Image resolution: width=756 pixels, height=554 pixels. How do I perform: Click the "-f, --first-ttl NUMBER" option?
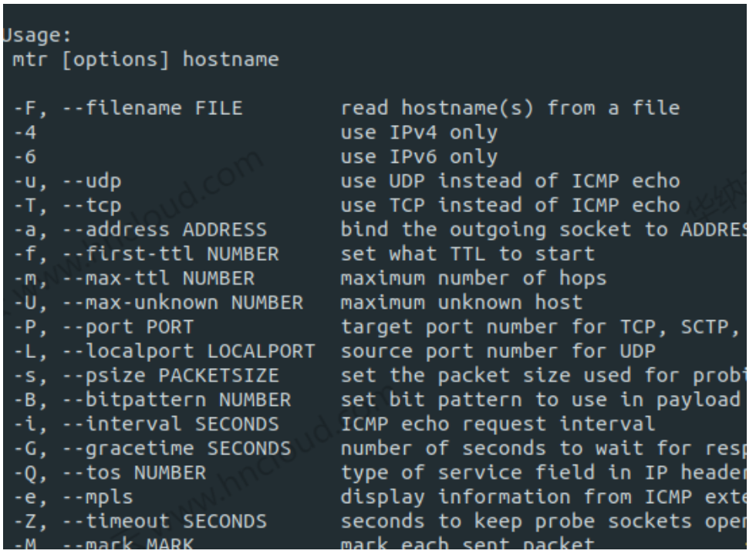coord(145,254)
